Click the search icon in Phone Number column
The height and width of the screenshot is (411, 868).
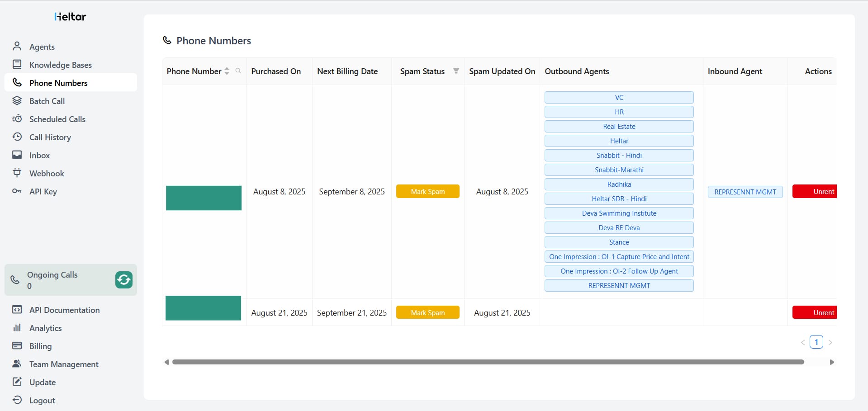click(238, 71)
